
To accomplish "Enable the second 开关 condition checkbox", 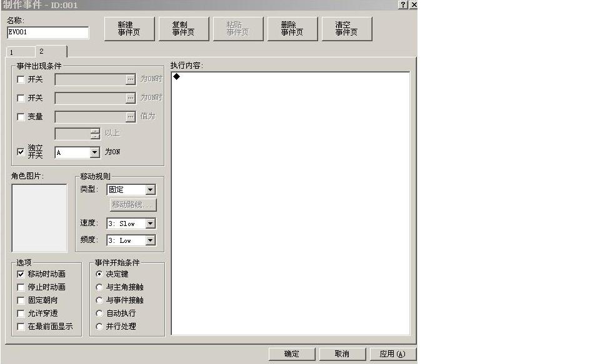I will pyautogui.click(x=21, y=98).
